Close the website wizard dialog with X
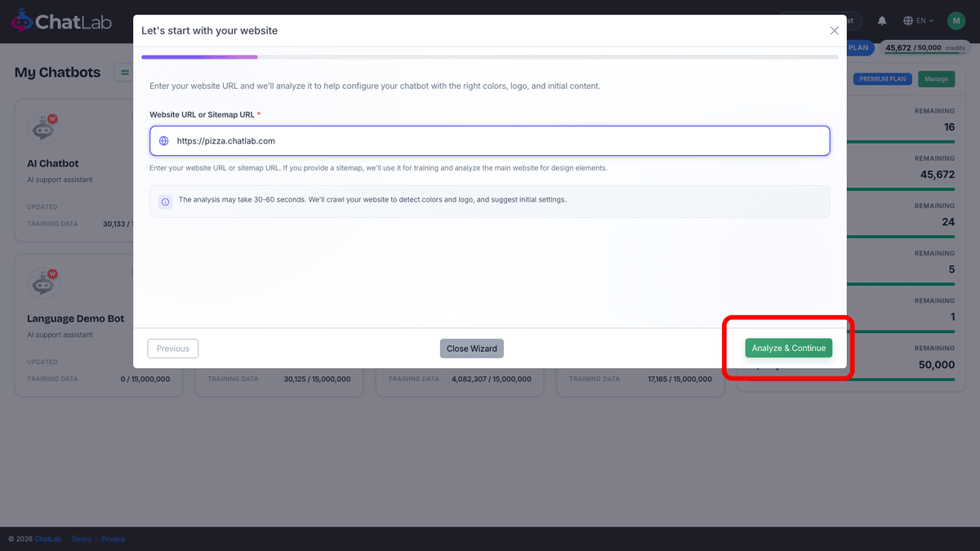The image size is (980, 551). (x=834, y=30)
